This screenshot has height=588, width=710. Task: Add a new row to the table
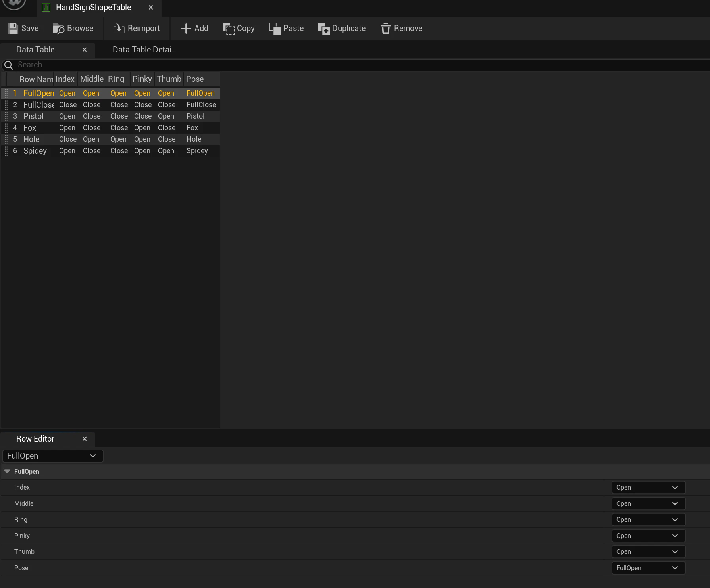194,29
